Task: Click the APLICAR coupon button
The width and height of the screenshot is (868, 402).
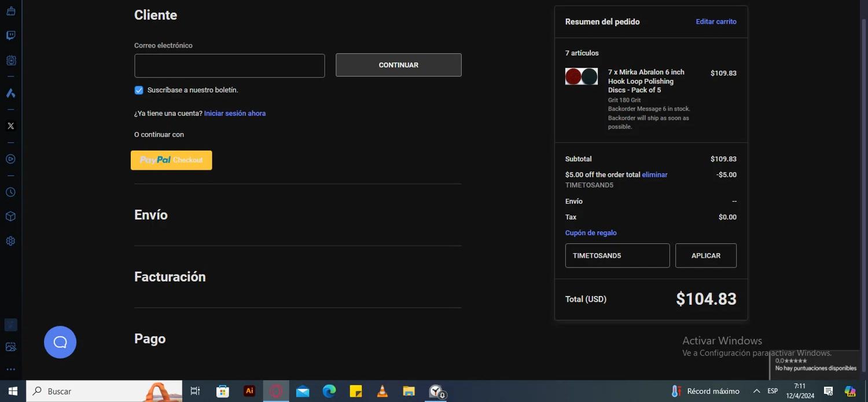Action: coord(706,255)
